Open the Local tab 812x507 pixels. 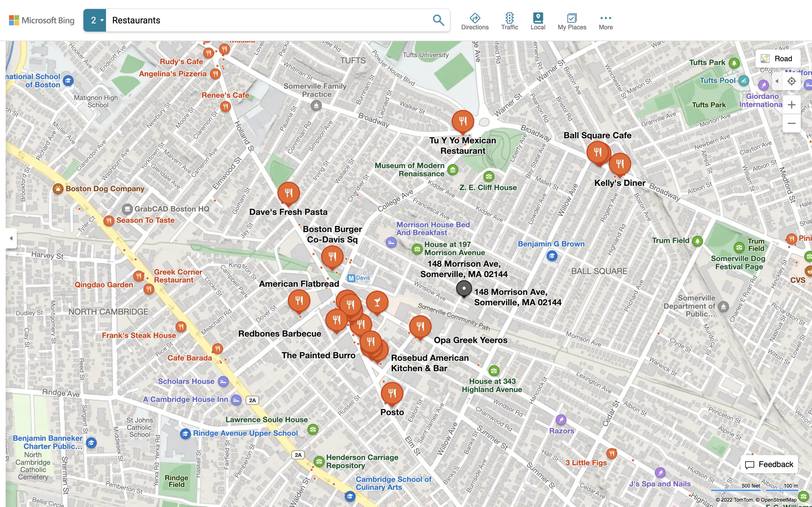pos(538,21)
